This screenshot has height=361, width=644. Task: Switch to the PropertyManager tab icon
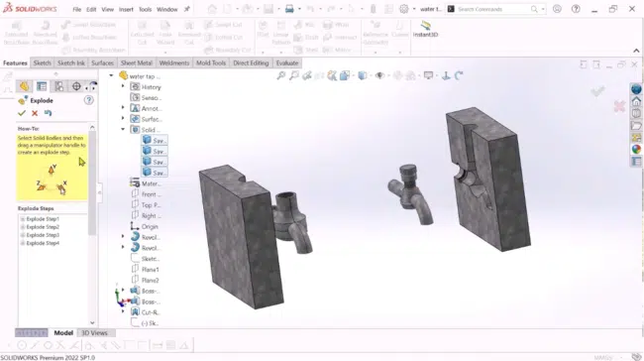point(42,86)
